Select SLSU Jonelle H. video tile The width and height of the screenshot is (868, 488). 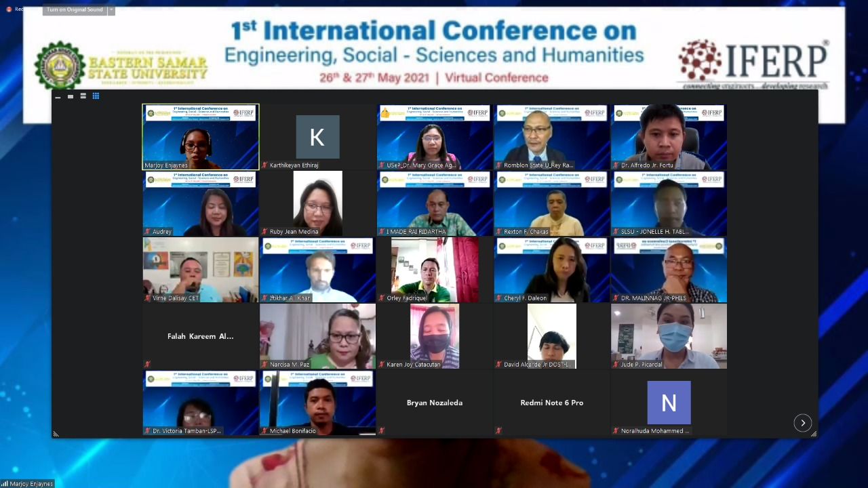coord(669,203)
